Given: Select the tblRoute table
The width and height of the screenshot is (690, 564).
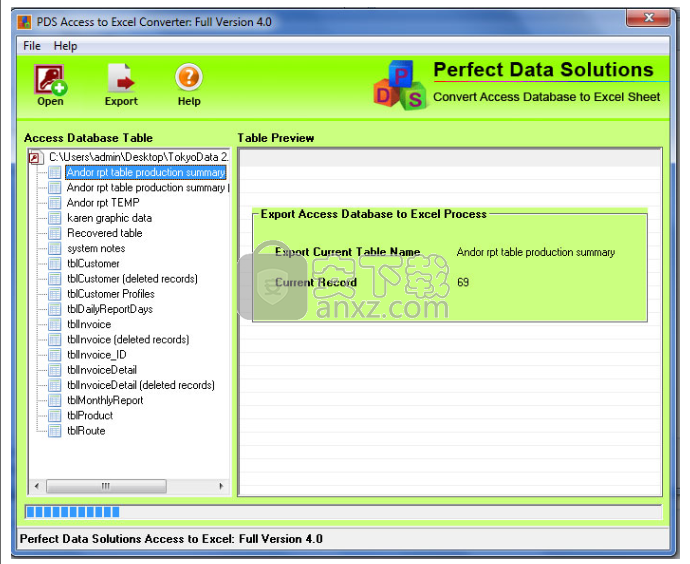Looking at the screenshot, I should (x=86, y=431).
